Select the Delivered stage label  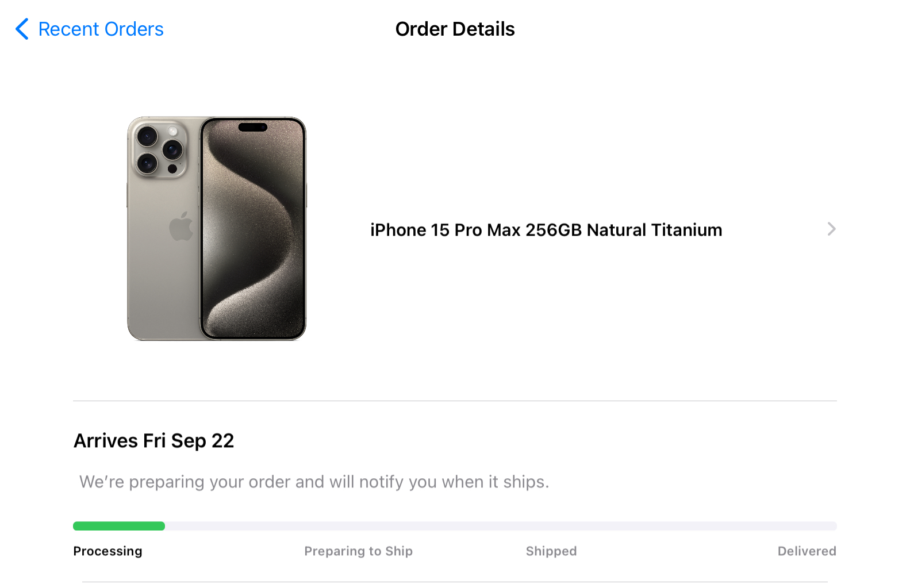coord(807,551)
